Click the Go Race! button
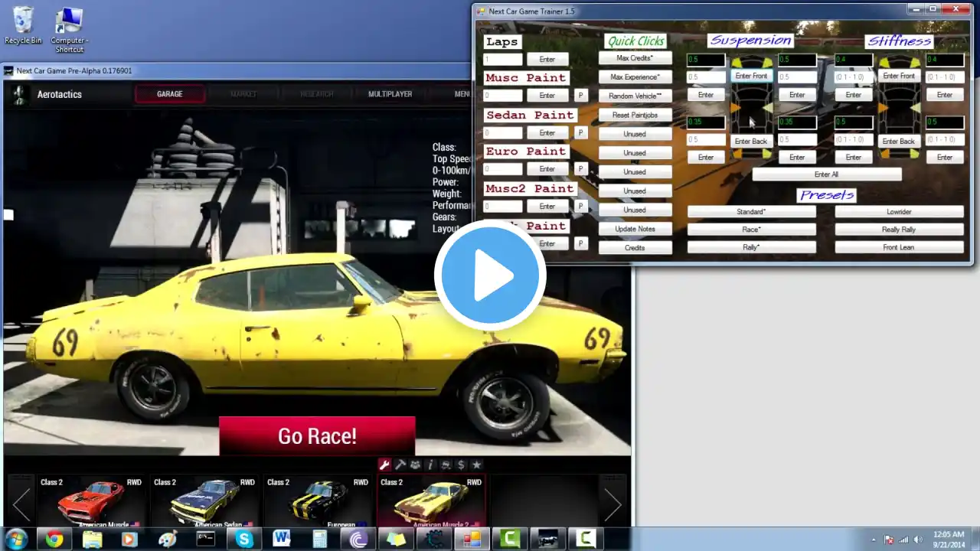Viewport: 980px width, 551px height. click(x=317, y=436)
